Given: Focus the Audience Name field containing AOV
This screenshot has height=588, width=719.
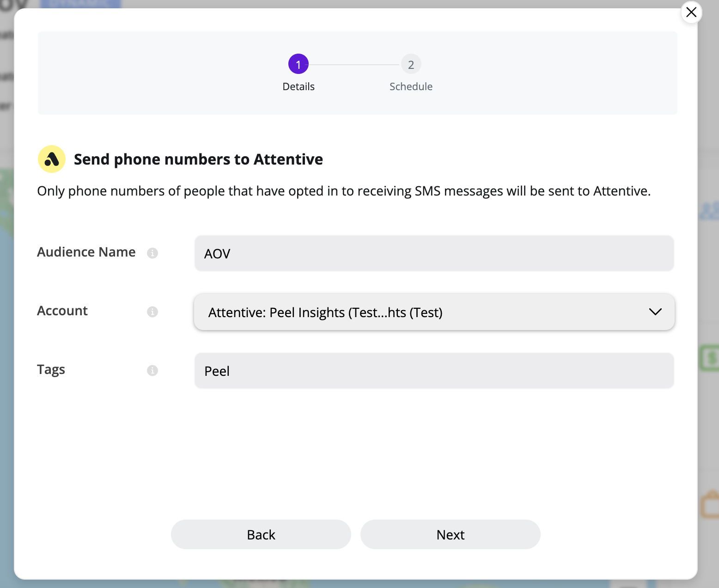Looking at the screenshot, I should pos(434,253).
